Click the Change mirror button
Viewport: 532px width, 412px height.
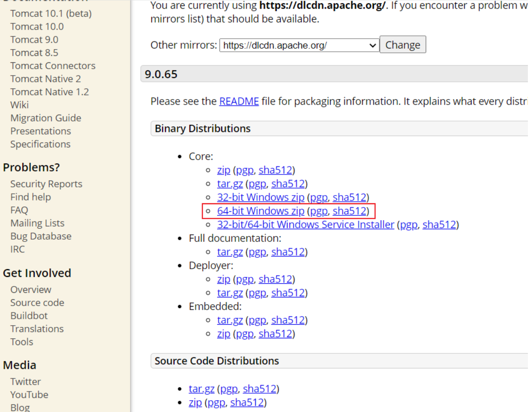(x=403, y=45)
